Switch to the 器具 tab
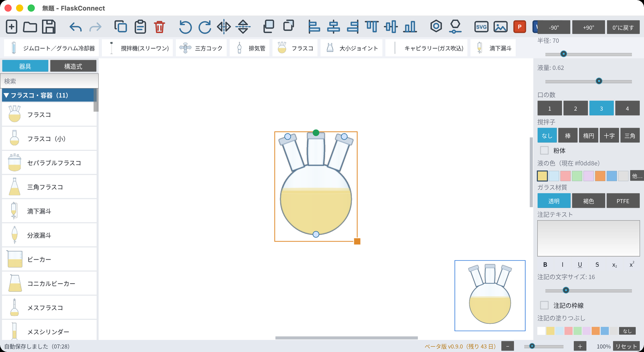The height and width of the screenshot is (352, 644). [x=25, y=66]
